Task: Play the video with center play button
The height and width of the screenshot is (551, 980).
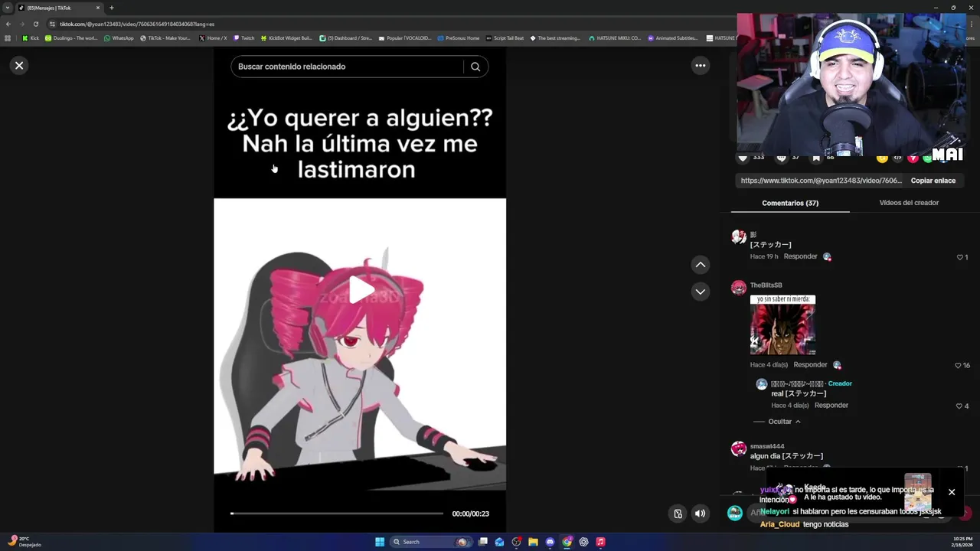Action: 361,289
